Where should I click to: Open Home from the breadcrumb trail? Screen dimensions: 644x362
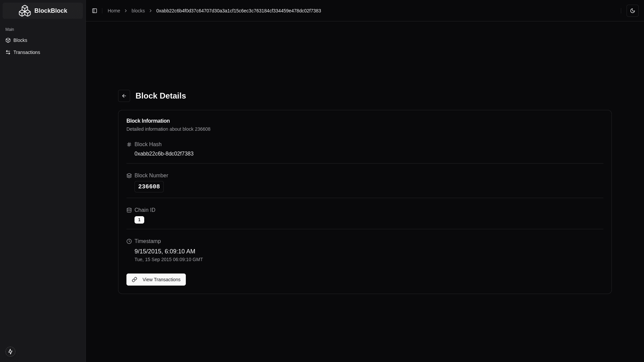tap(114, 10)
